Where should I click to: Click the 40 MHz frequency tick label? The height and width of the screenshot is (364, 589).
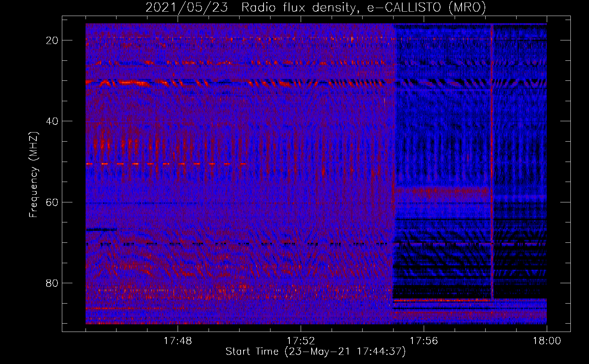pos(52,121)
